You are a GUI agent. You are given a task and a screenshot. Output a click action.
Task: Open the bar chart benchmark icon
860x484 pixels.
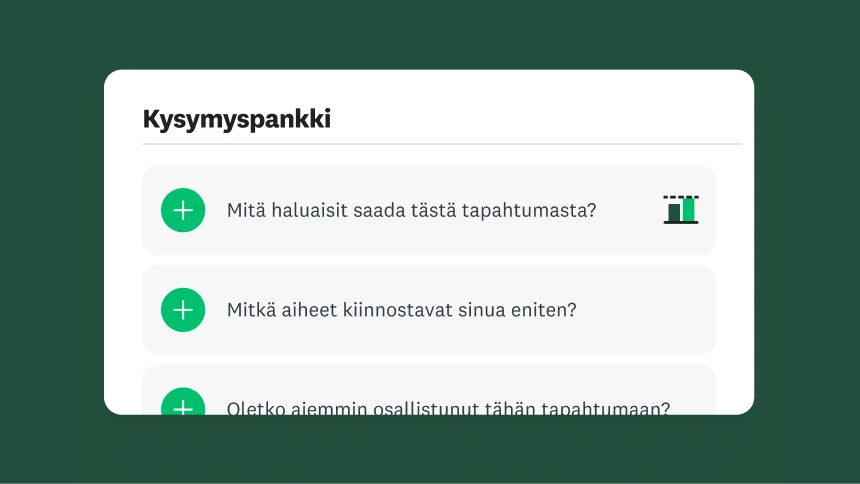click(681, 210)
